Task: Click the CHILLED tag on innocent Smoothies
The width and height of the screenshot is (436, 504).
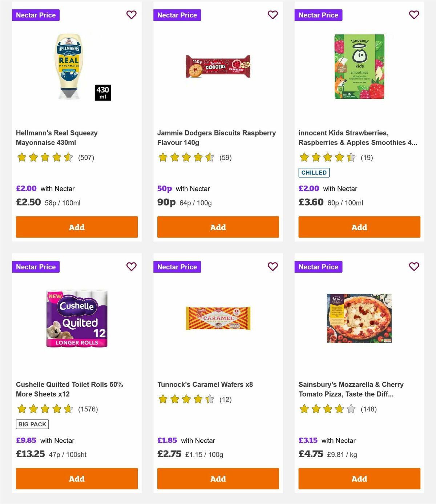Action: tap(314, 172)
